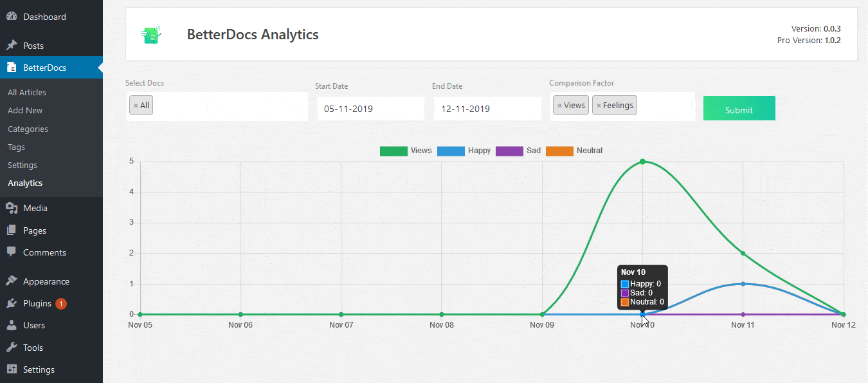Open All Articles in BetterDocs submenu
The height and width of the screenshot is (383, 868).
27,92
